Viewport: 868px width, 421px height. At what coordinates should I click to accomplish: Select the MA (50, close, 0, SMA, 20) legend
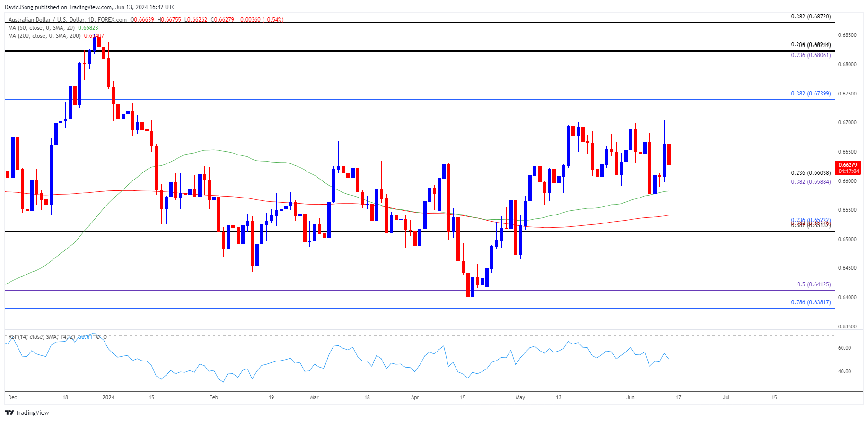(x=42, y=28)
